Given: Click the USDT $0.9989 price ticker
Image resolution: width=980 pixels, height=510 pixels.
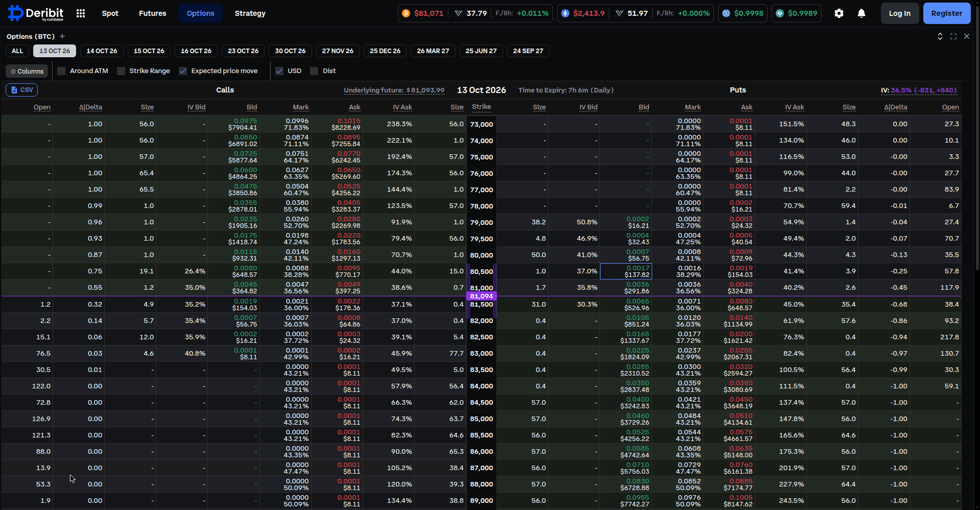Looking at the screenshot, I should point(797,13).
